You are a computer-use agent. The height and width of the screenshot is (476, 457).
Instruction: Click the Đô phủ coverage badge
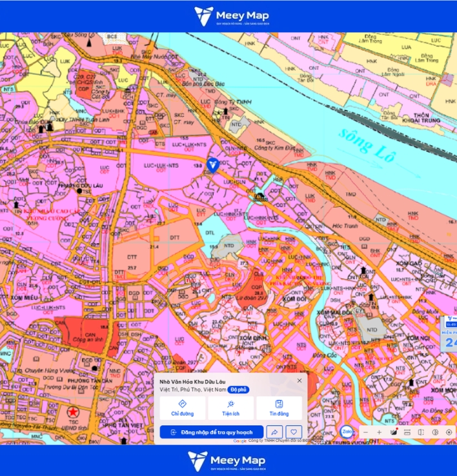[238, 390]
